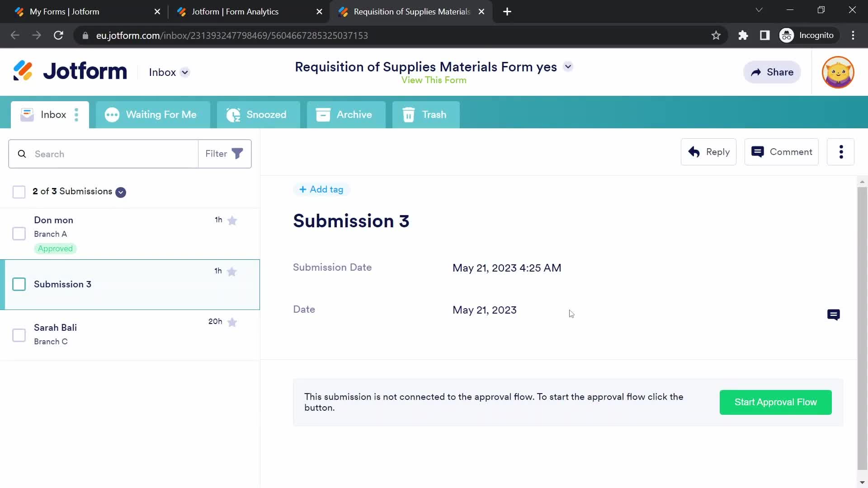The height and width of the screenshot is (488, 868).
Task: Click the star icon on Don mon entry
Action: tap(232, 220)
